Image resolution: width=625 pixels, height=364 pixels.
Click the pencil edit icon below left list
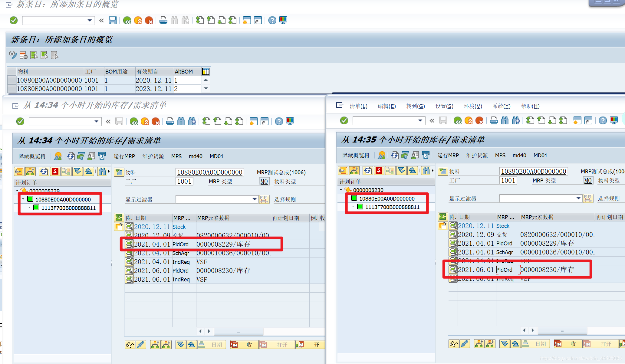pos(141,344)
